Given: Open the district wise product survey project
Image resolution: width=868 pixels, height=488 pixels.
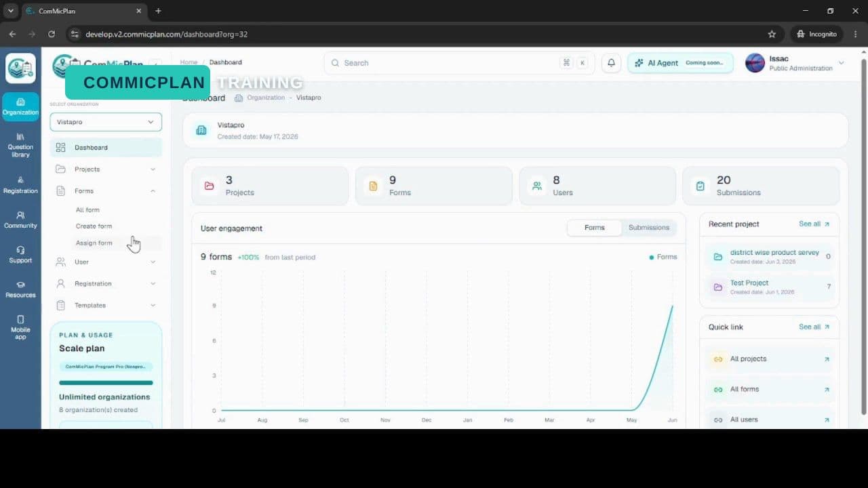Looking at the screenshot, I should (769, 257).
